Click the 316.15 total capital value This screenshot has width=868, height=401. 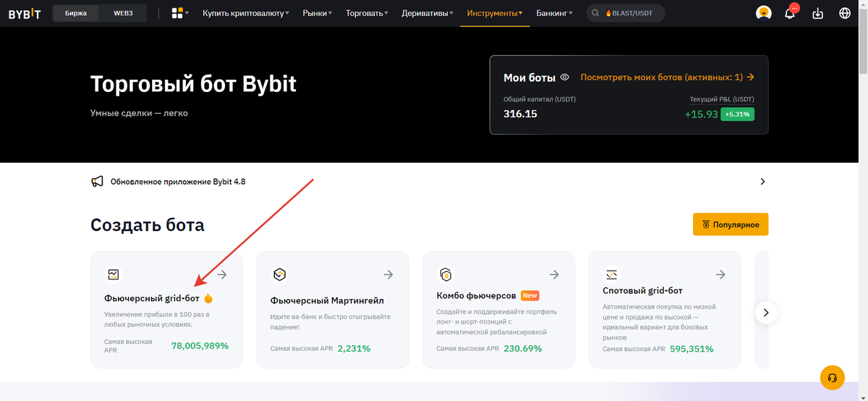520,114
